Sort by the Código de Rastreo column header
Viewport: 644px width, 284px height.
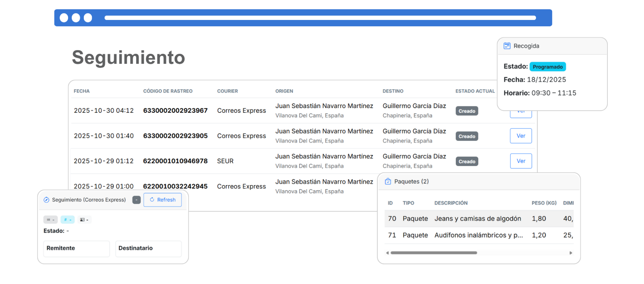[x=168, y=91]
